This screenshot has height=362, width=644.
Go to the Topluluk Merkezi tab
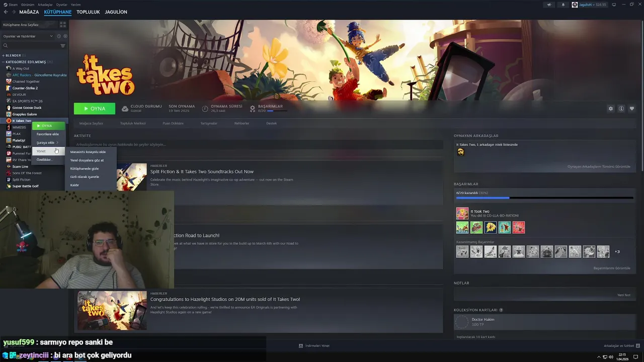tap(133, 123)
